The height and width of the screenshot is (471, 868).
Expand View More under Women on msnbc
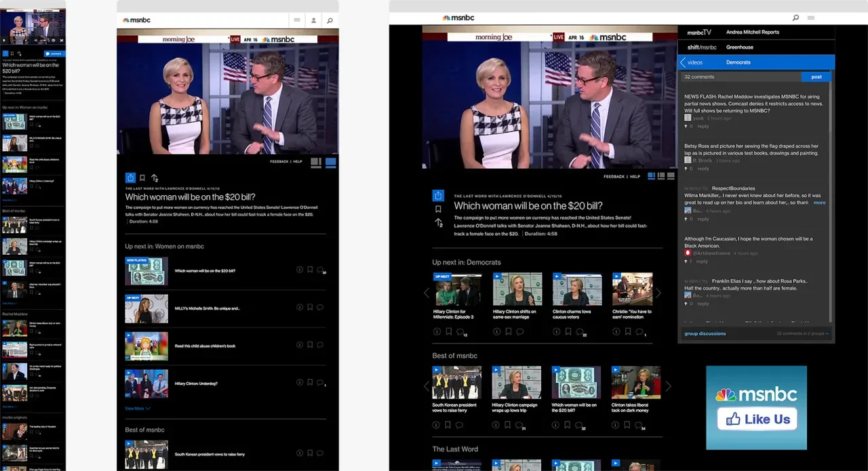pos(136,409)
